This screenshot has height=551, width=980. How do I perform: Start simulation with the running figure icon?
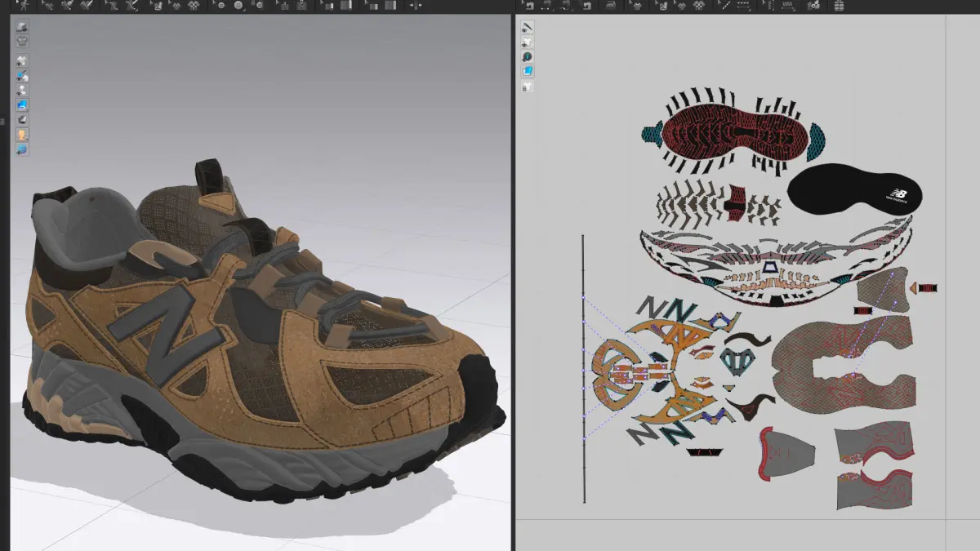[24, 5]
